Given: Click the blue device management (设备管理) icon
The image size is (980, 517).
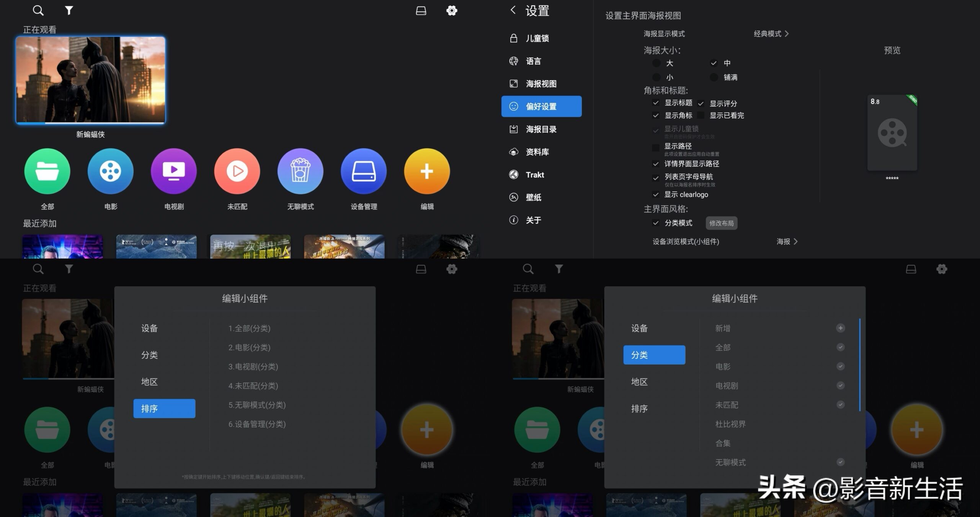Looking at the screenshot, I should click(364, 171).
